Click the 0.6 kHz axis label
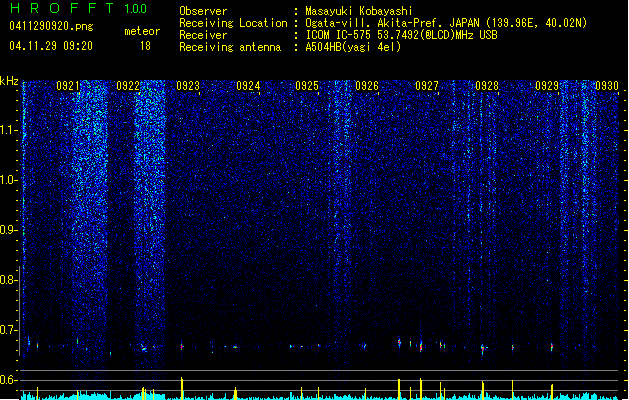Screen dimensions: 629x400 pyautogui.click(x=8, y=380)
